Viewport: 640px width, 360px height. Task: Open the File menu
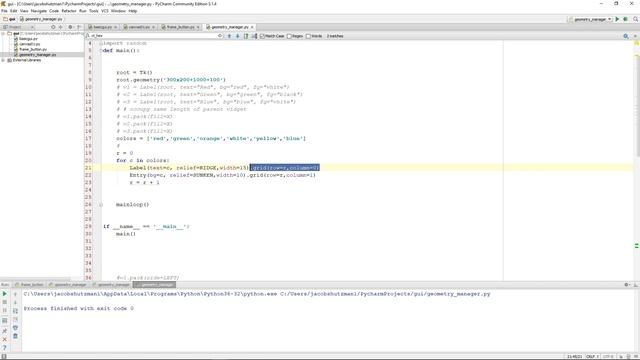(4, 11)
